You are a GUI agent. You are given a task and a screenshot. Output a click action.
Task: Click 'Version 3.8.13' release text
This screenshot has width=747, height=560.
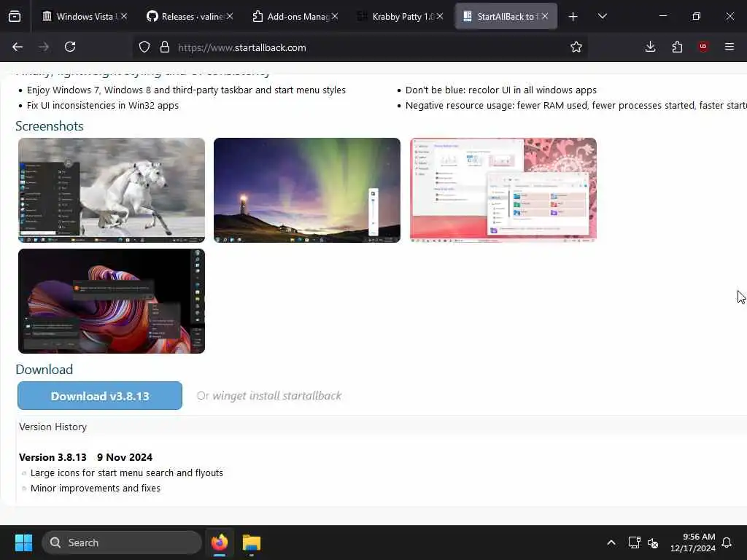tap(53, 458)
